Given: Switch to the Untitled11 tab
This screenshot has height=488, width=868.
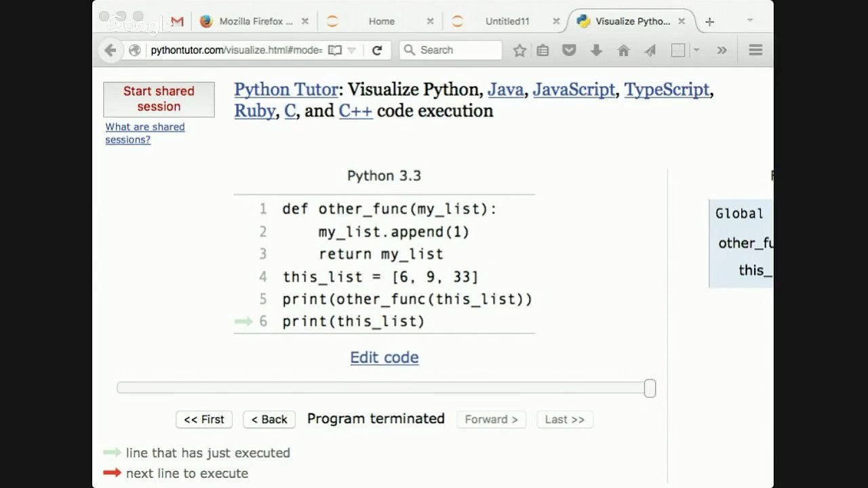Looking at the screenshot, I should (507, 22).
